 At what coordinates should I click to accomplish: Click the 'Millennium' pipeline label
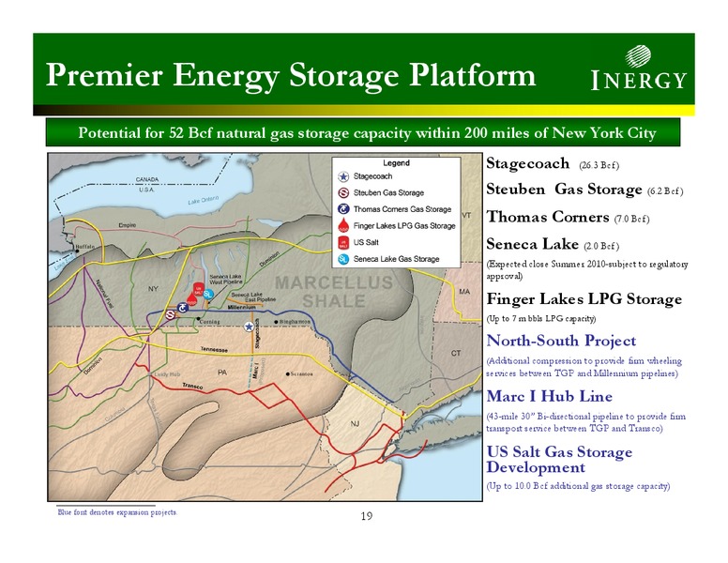241,308
